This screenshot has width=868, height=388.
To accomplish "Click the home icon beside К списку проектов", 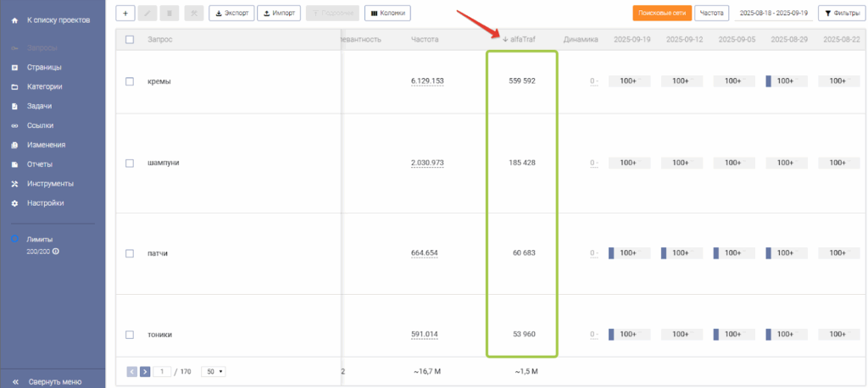I will tap(14, 19).
